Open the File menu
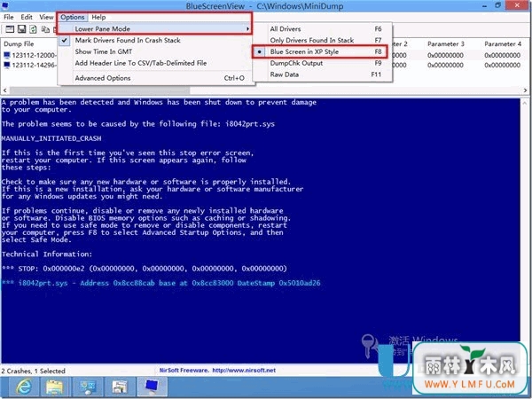This screenshot has width=532, height=399. coord(9,17)
